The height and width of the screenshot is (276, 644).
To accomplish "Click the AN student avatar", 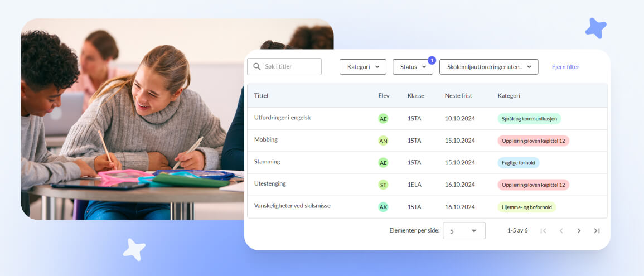I will point(383,141).
